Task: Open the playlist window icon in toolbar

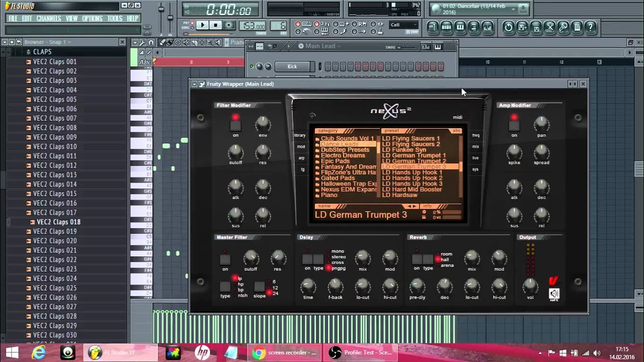Action: coord(432,27)
